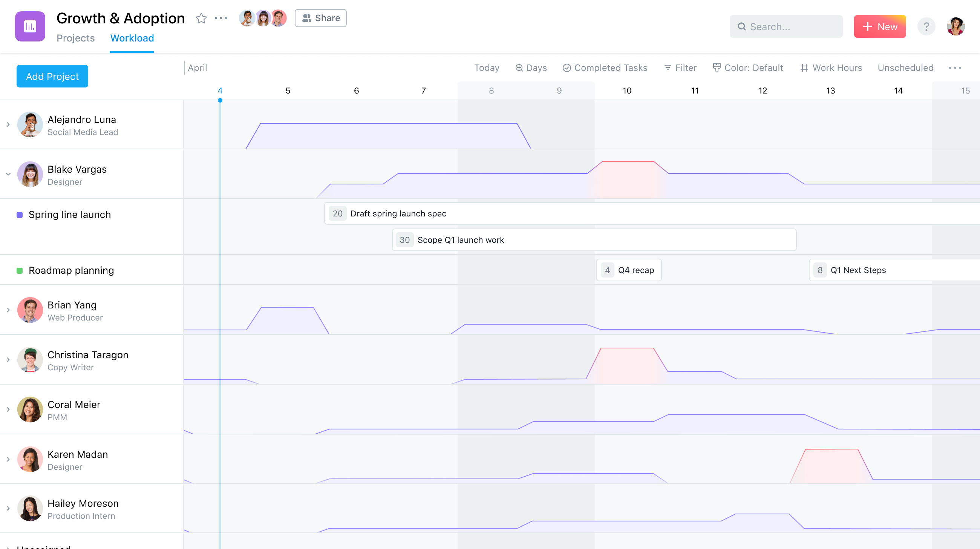Switch to the Projects tab
The width and height of the screenshot is (980, 549).
coord(76,38)
